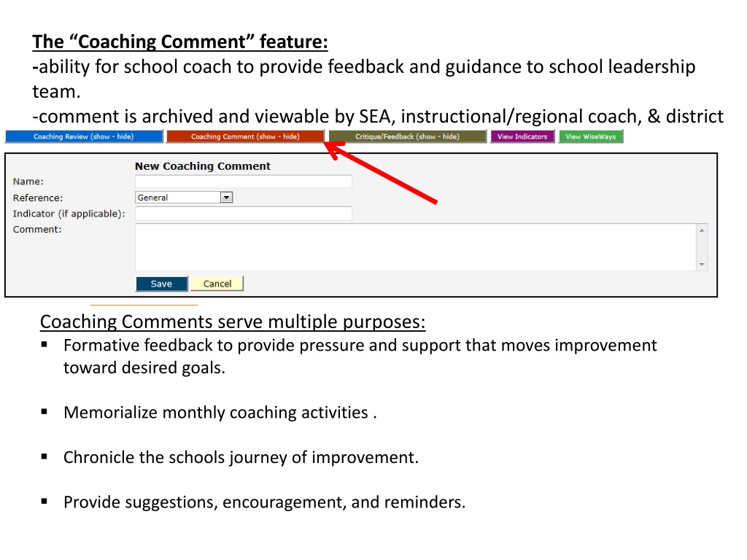Click the comment box scroll up arrow

(702, 230)
